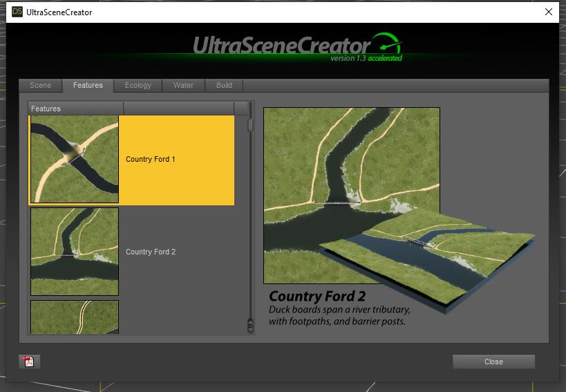Close the UltraSceneCreator window with X
The height and width of the screenshot is (392, 566).
click(x=549, y=12)
